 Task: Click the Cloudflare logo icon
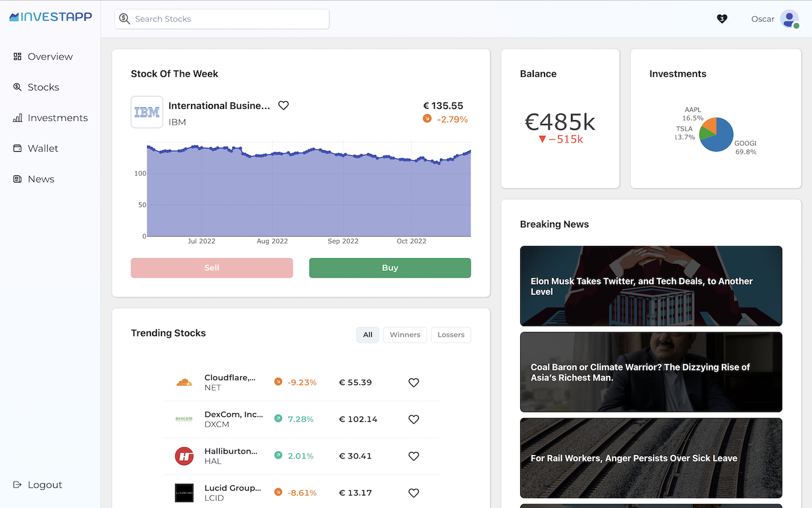tap(184, 382)
